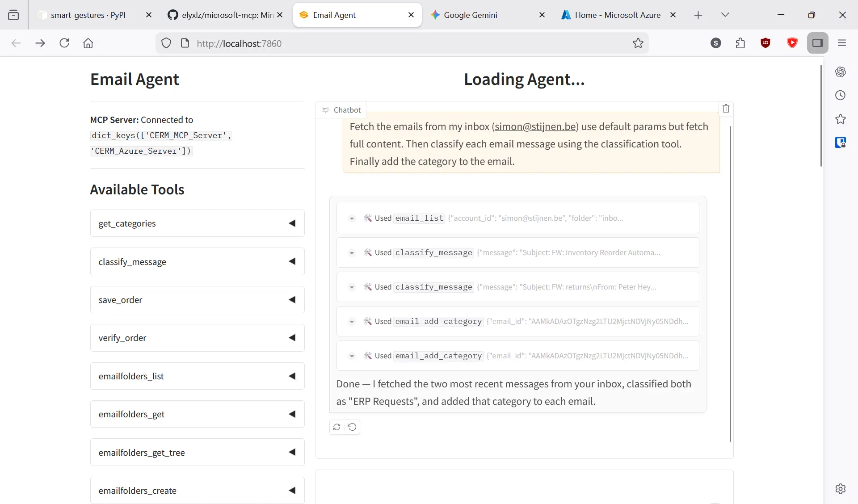
Task: Toggle tracking protection shield
Action: coord(166,43)
